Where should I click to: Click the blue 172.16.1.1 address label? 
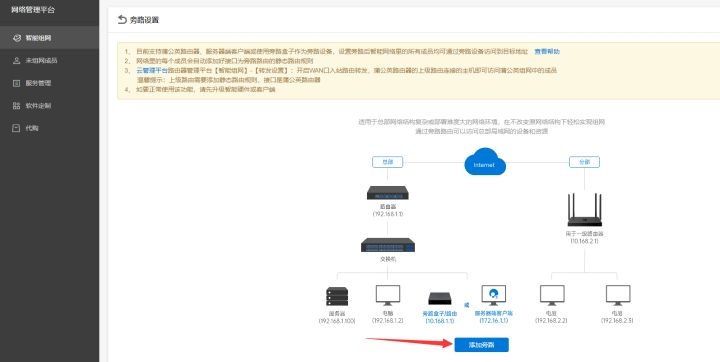(x=494, y=320)
